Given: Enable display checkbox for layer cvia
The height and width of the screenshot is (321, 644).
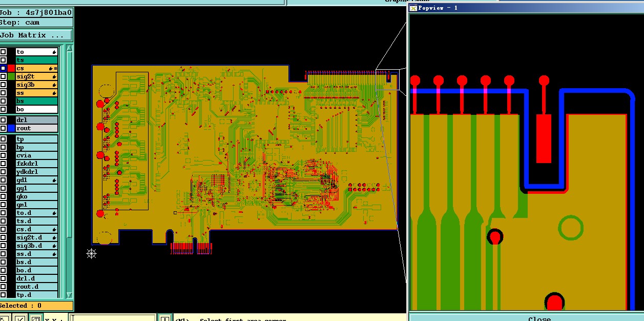Looking at the screenshot, I should 3,155.
